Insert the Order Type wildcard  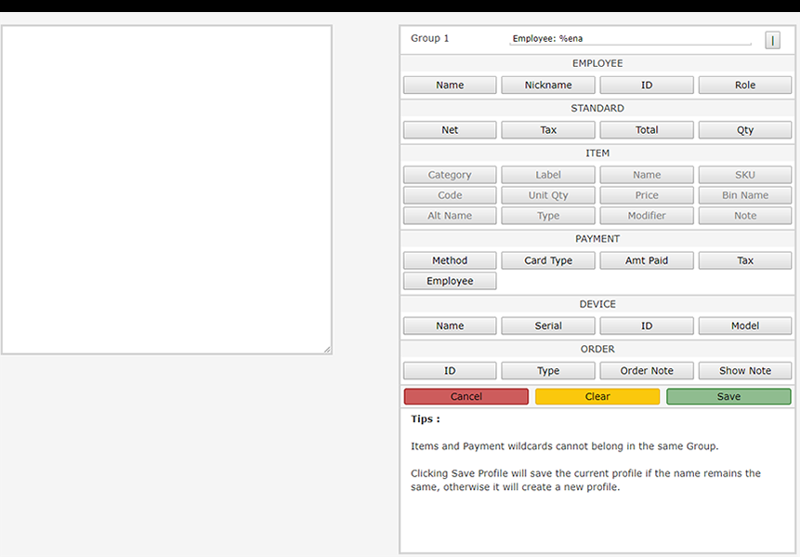[548, 371]
